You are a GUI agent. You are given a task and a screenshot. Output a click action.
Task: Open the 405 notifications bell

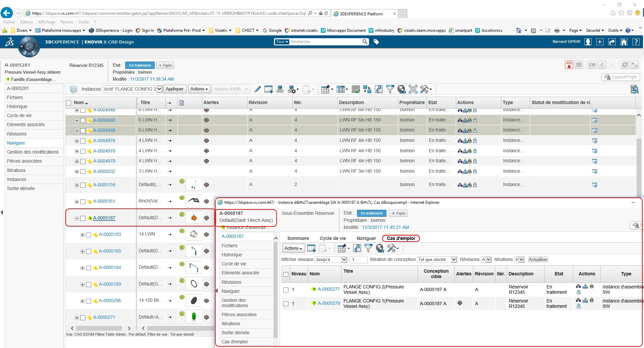(x=569, y=65)
